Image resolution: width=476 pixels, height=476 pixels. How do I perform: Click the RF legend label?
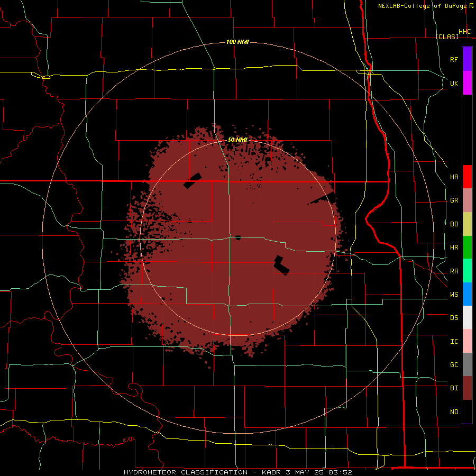454,59
